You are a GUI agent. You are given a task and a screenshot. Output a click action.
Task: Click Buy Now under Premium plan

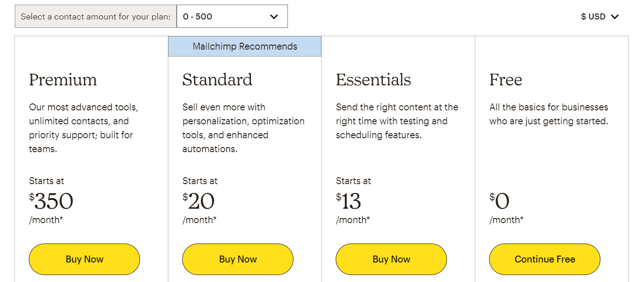[x=84, y=259]
